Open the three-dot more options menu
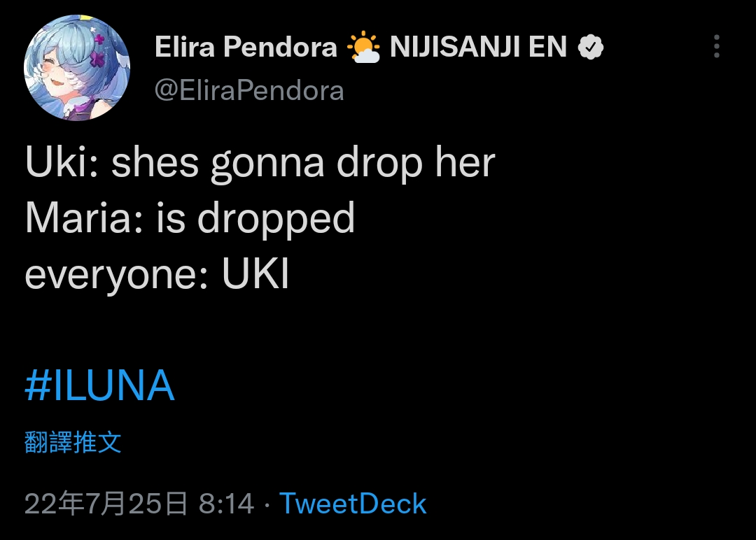 click(717, 46)
